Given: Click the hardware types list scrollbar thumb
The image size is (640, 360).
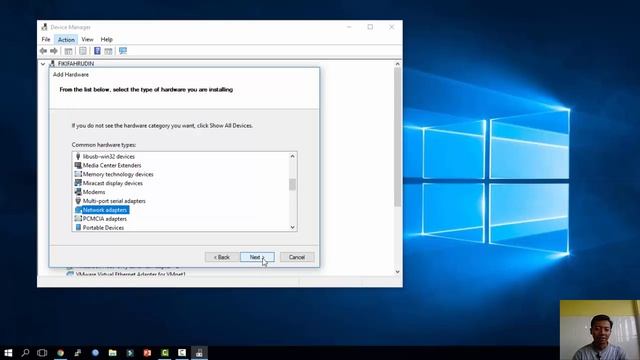Looking at the screenshot, I should pos(292,184).
